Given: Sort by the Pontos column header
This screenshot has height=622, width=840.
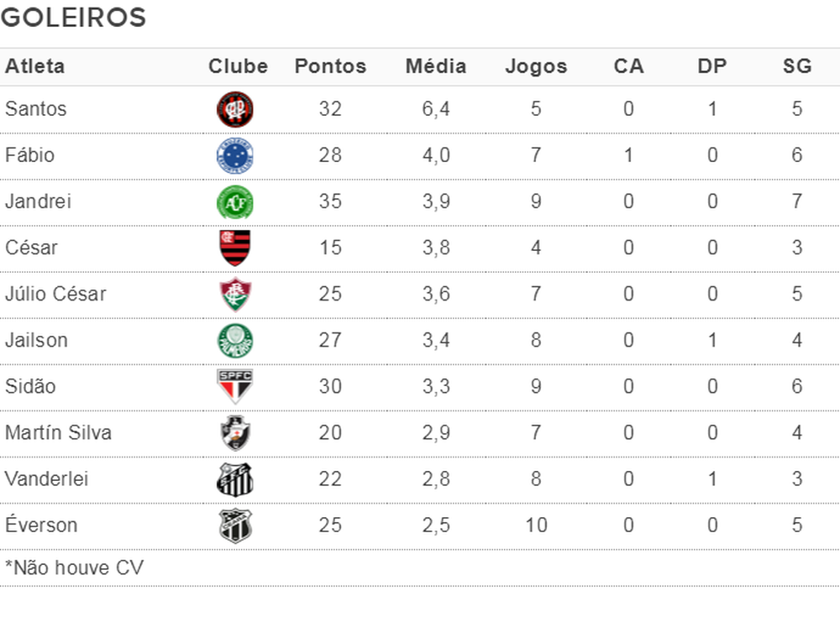Looking at the screenshot, I should [330, 66].
